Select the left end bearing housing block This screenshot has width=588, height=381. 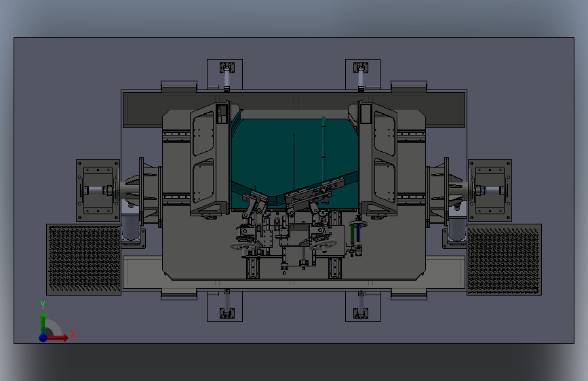pyautogui.click(x=98, y=190)
